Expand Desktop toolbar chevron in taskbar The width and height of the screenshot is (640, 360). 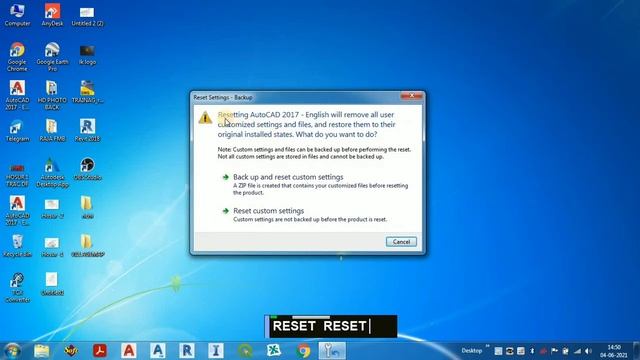pyautogui.click(x=487, y=347)
